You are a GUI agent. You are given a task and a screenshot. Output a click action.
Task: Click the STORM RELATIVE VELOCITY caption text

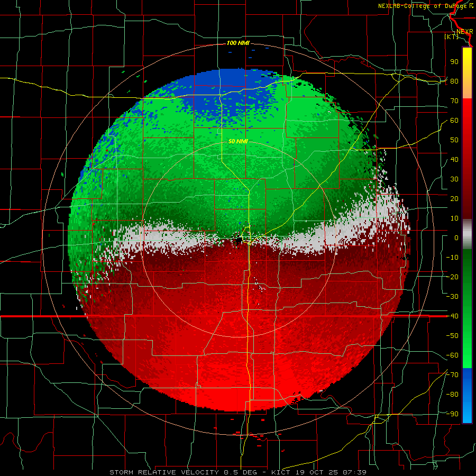[x=166, y=472]
